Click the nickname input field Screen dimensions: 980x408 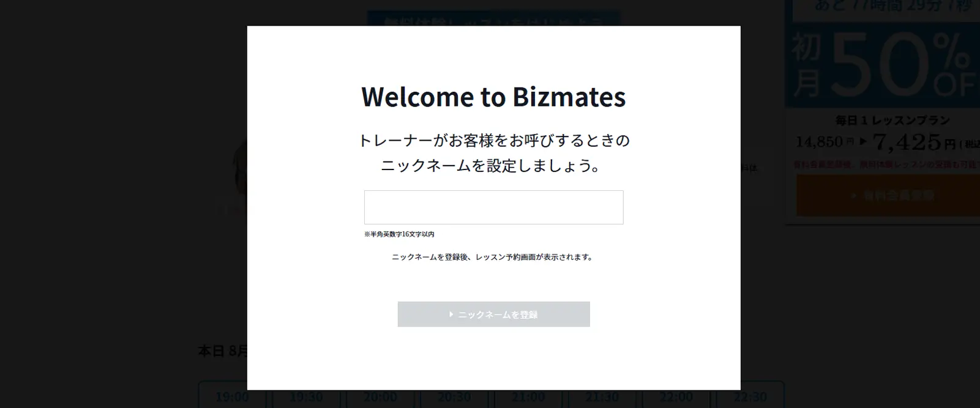pos(493,207)
